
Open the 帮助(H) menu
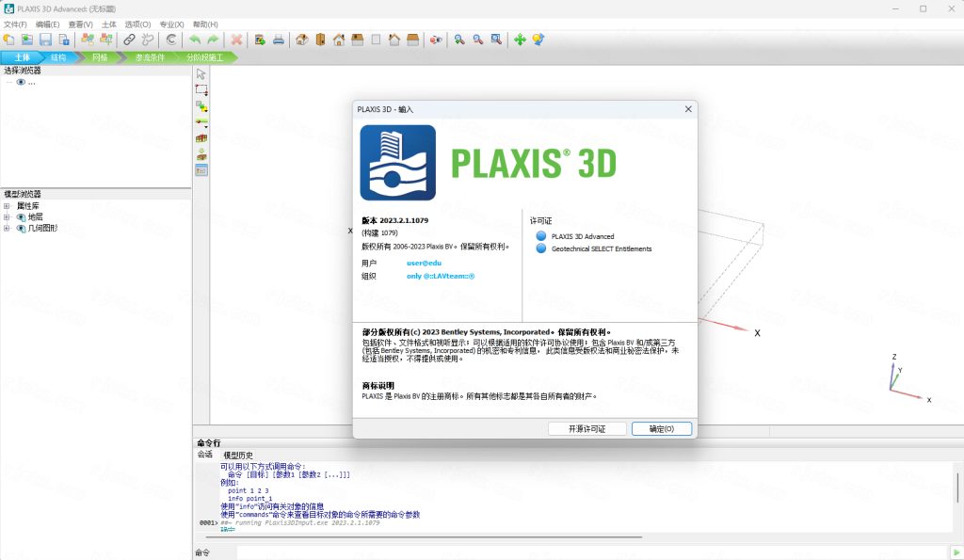(205, 24)
